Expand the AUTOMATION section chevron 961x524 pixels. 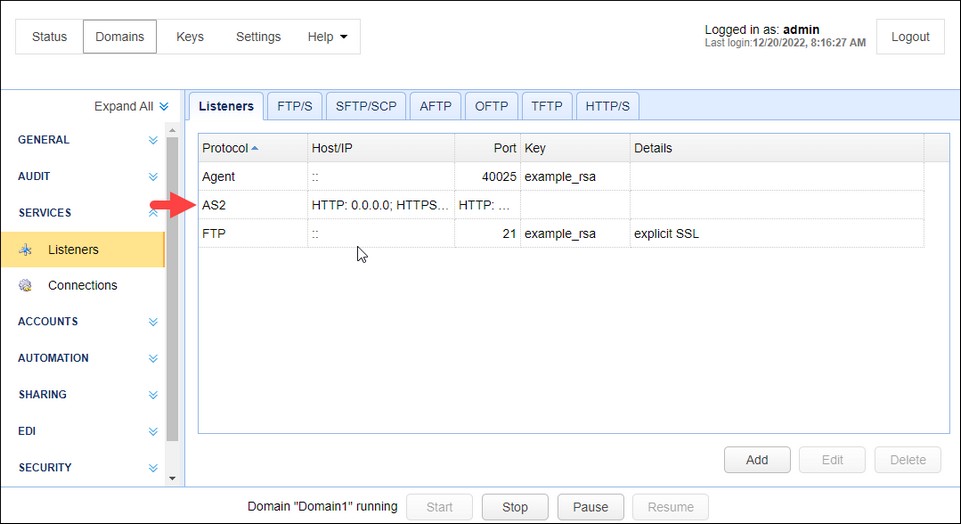pos(153,359)
